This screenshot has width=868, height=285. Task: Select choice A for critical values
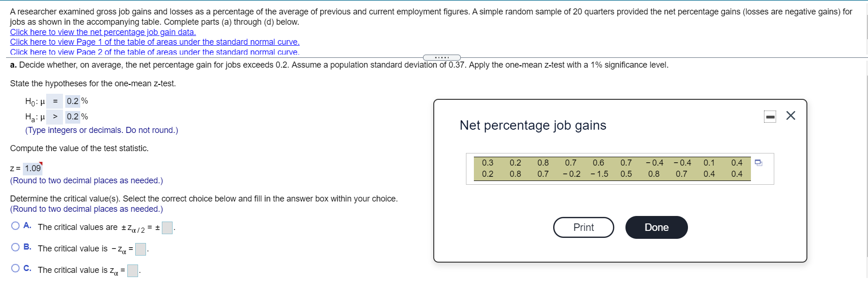(x=15, y=225)
